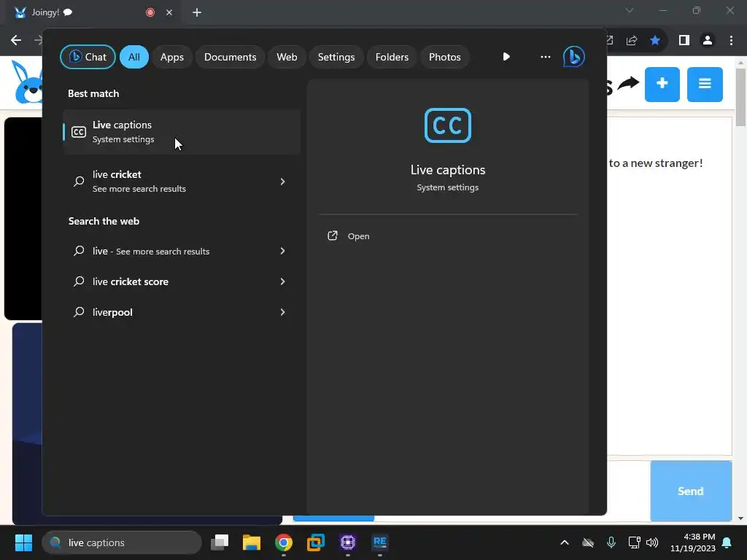Click the Bing icon at search panel top right
The image size is (747, 560).
coord(573,57)
